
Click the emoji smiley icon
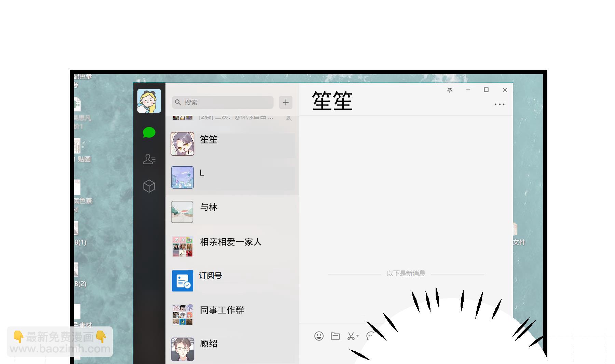coord(319,336)
